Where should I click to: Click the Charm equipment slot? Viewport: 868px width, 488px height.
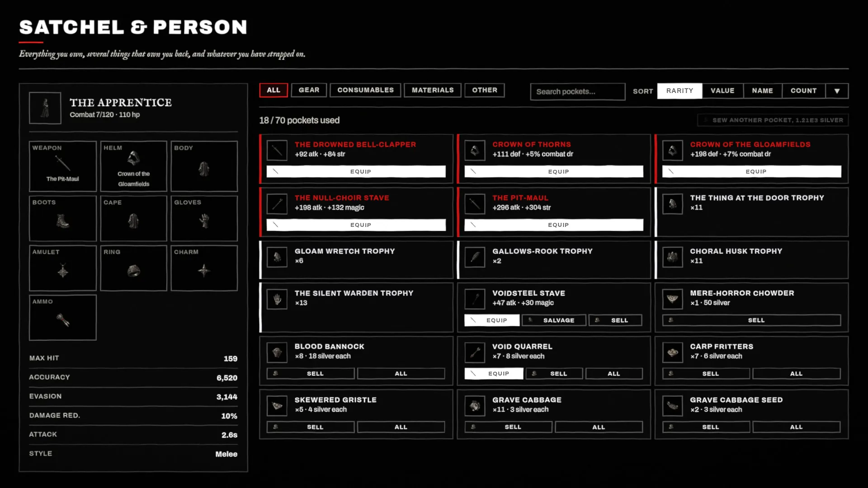point(204,268)
